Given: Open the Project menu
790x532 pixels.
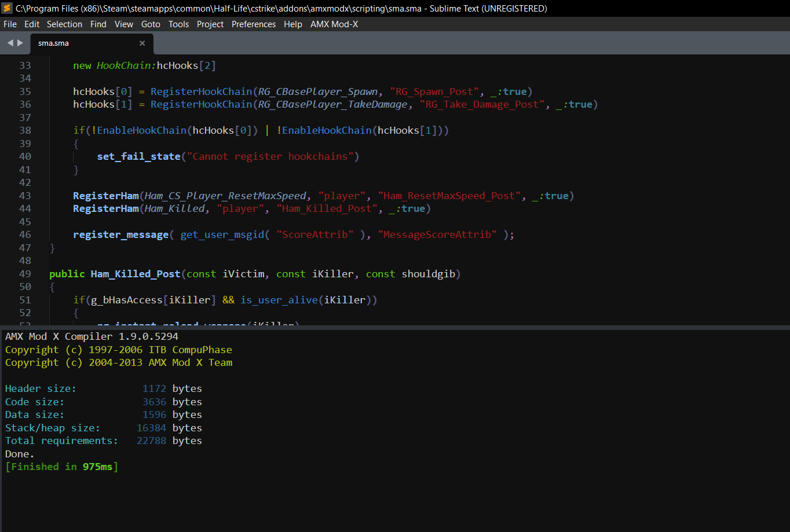Looking at the screenshot, I should [x=210, y=24].
